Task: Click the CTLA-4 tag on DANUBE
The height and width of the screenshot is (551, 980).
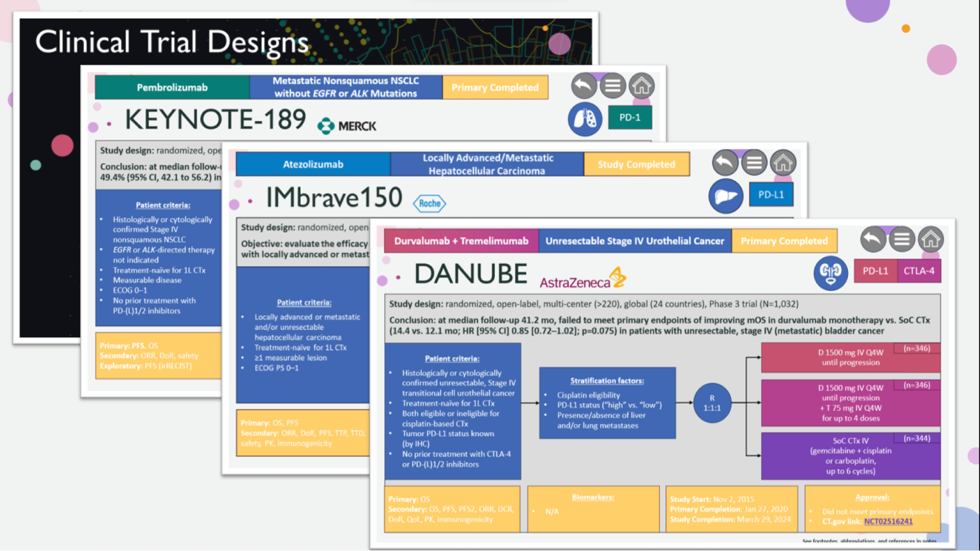Action: pyautogui.click(x=919, y=271)
